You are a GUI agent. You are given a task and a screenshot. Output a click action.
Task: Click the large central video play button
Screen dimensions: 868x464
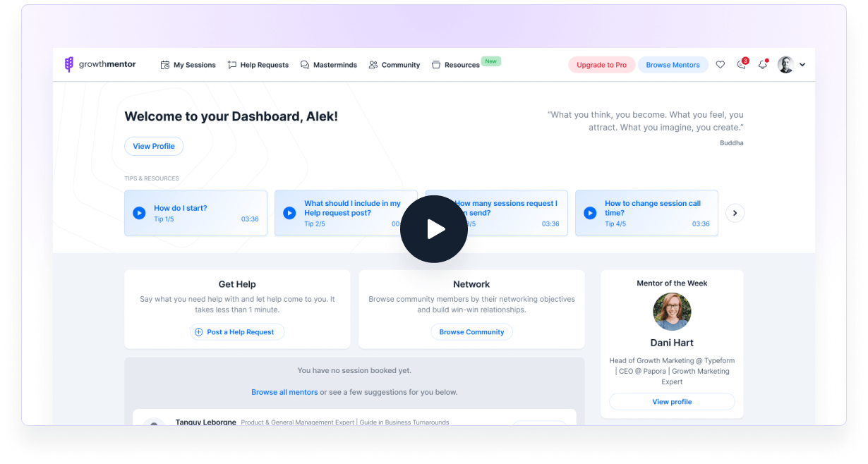click(x=434, y=229)
